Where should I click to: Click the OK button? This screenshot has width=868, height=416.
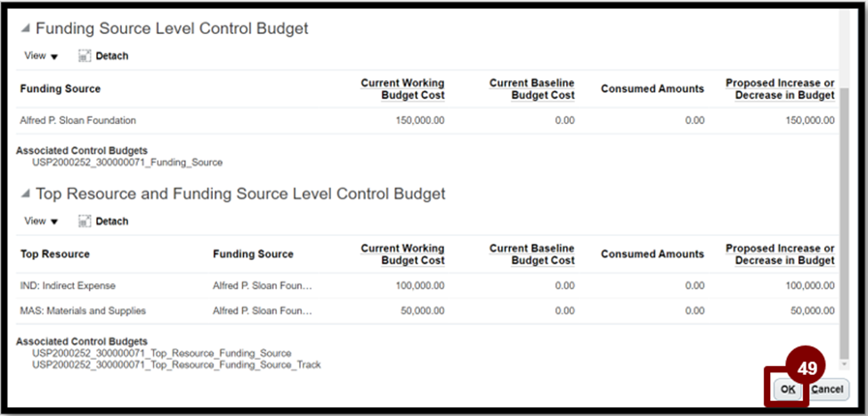point(788,389)
